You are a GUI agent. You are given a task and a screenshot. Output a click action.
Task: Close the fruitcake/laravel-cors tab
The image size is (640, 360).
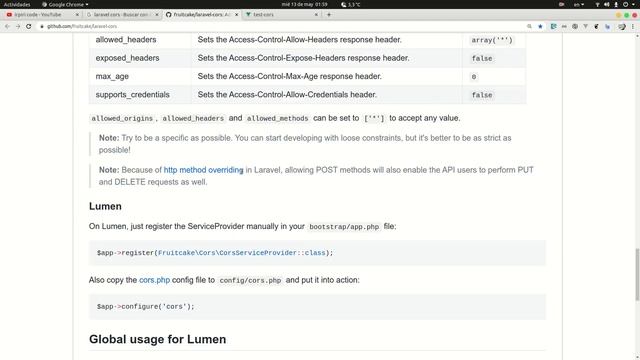click(236, 14)
